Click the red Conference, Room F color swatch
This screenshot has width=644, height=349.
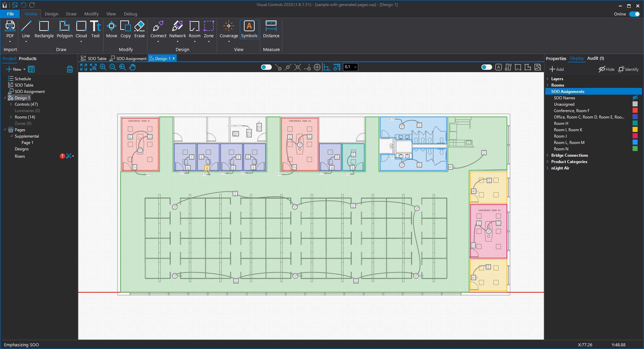635,111
